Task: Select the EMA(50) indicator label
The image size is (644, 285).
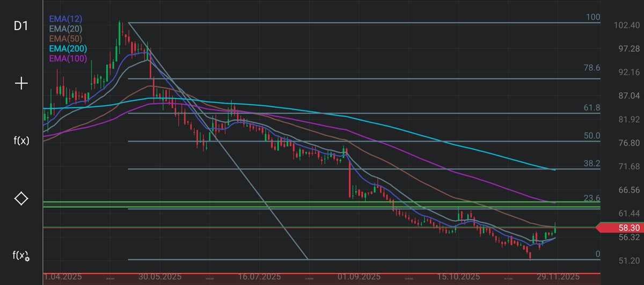Action: pyautogui.click(x=65, y=39)
